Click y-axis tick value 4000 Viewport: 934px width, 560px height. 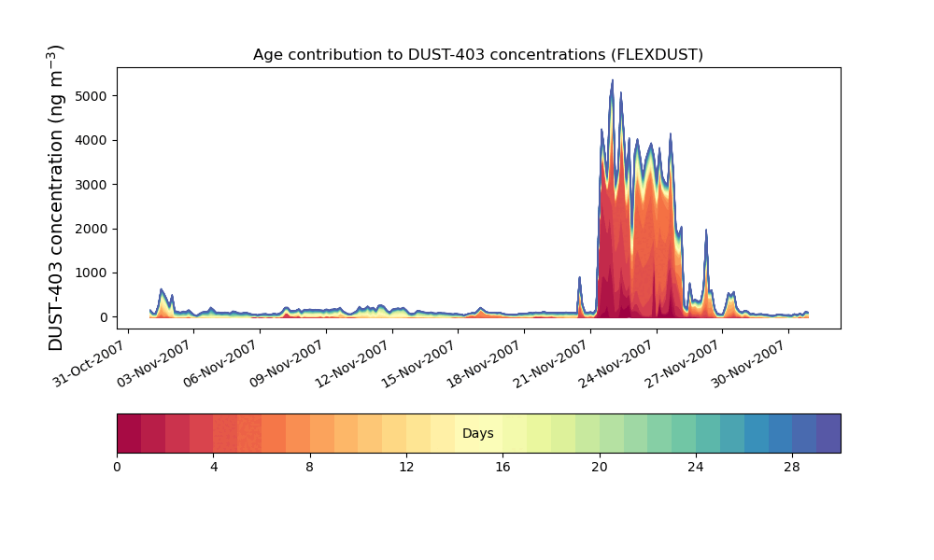pyautogui.click(x=92, y=140)
